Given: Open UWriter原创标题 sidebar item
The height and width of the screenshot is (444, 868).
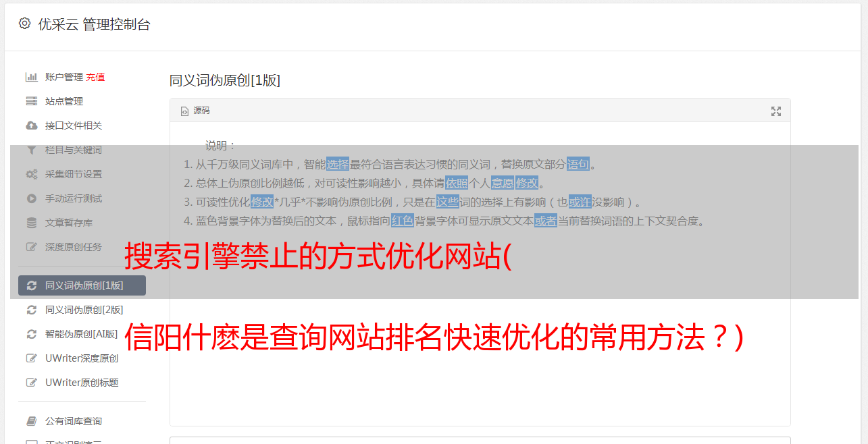Looking at the screenshot, I should [82, 383].
